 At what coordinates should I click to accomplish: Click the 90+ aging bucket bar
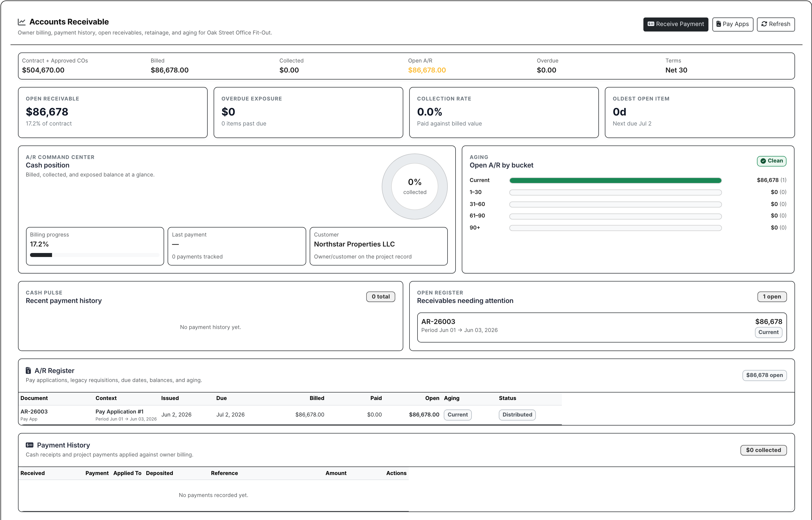(615, 228)
